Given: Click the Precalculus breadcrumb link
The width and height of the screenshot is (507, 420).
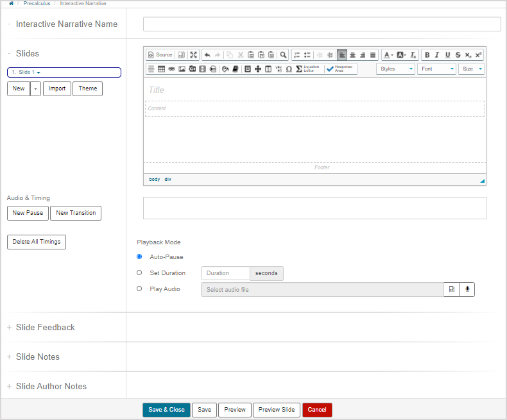Looking at the screenshot, I should point(37,4).
